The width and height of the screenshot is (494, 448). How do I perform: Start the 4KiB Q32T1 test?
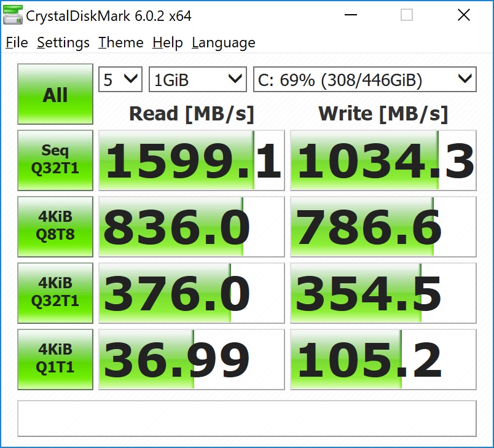coord(55,293)
